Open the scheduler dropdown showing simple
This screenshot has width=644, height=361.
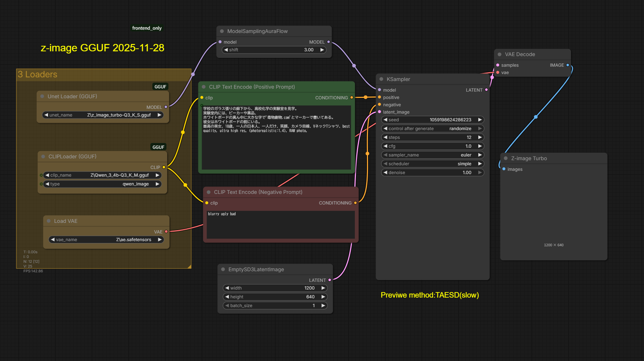click(x=433, y=164)
